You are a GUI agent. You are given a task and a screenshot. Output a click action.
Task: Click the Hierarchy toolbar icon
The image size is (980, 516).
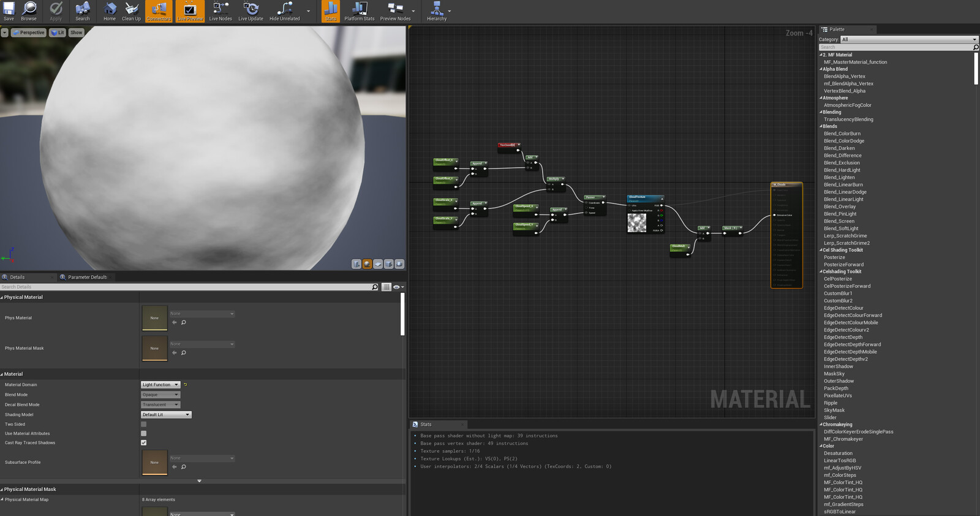coord(437,11)
